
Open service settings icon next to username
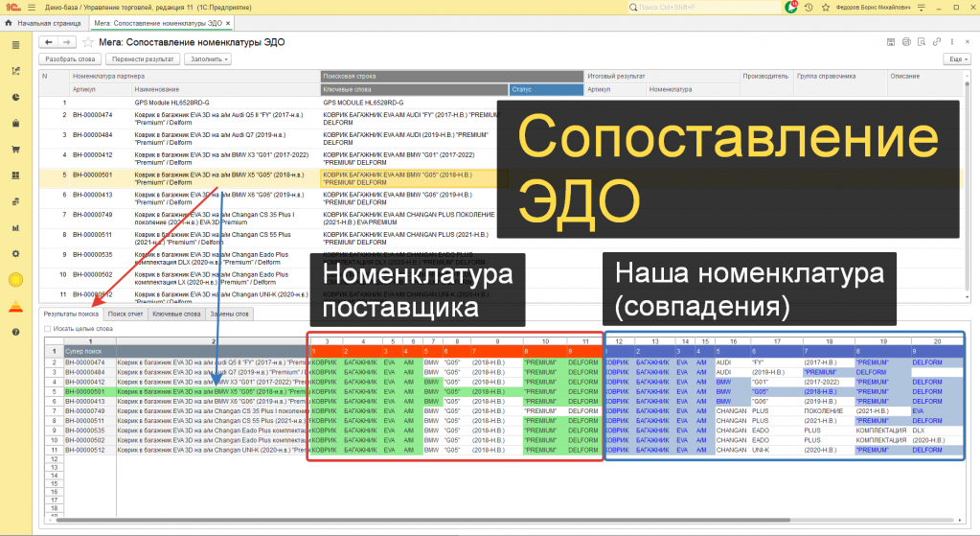coord(922,8)
